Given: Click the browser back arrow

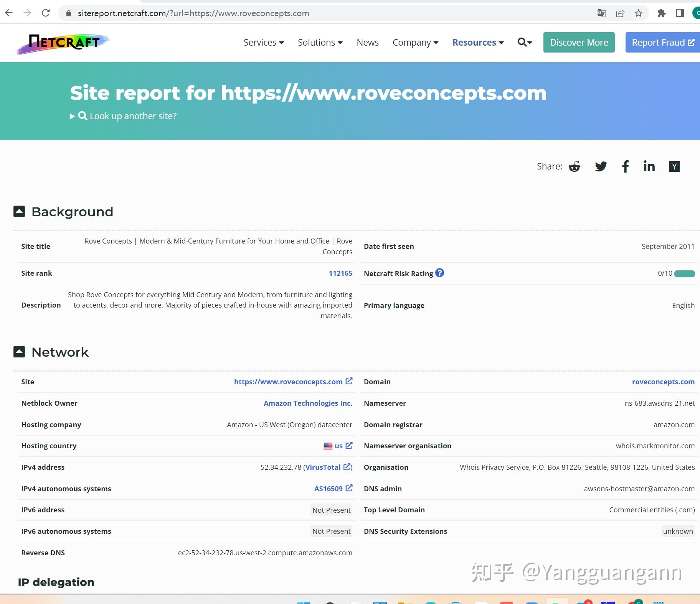Looking at the screenshot, I should pyautogui.click(x=9, y=13).
